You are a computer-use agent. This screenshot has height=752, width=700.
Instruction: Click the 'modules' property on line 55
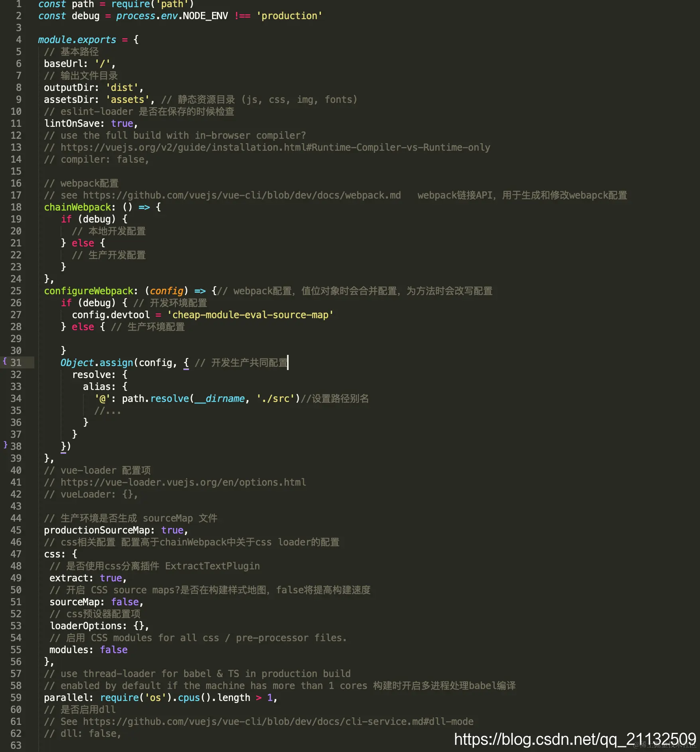tap(69, 650)
